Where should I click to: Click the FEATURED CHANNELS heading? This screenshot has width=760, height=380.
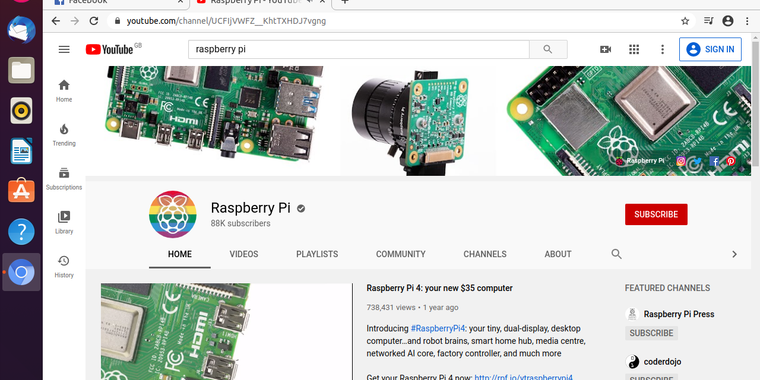667,288
